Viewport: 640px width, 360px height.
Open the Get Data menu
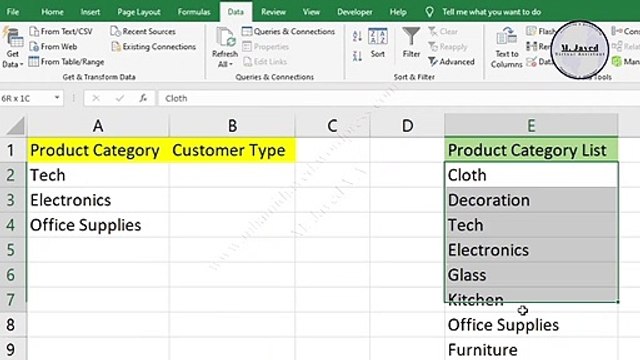(12, 47)
